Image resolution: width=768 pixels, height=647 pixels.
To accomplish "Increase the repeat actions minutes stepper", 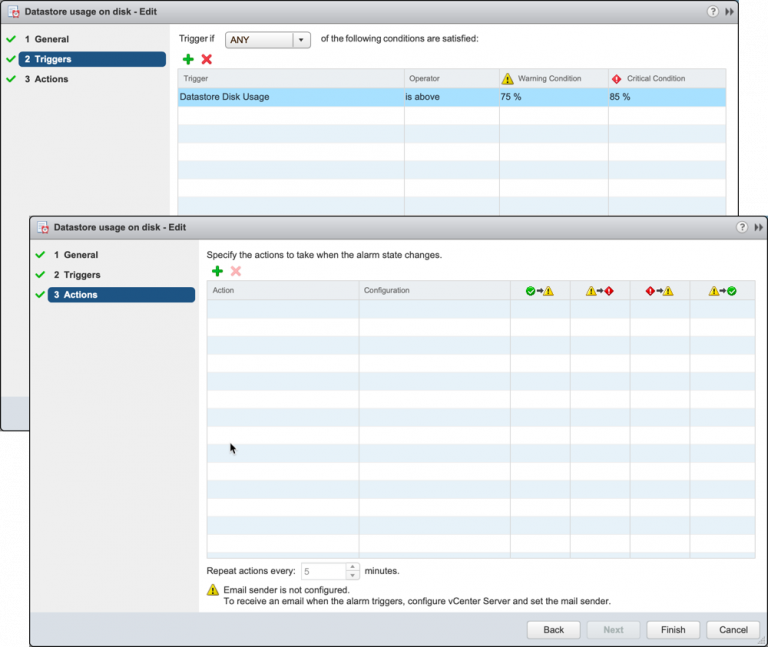I will pyautogui.click(x=352, y=567).
